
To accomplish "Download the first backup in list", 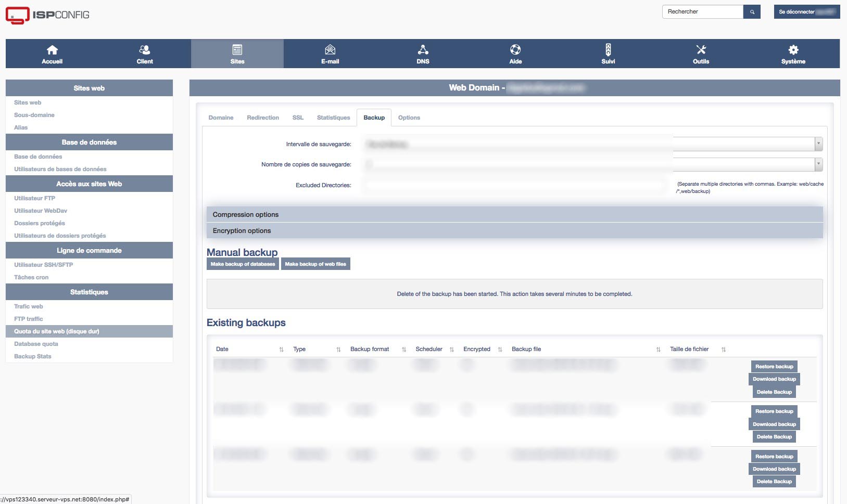I will pos(774,379).
